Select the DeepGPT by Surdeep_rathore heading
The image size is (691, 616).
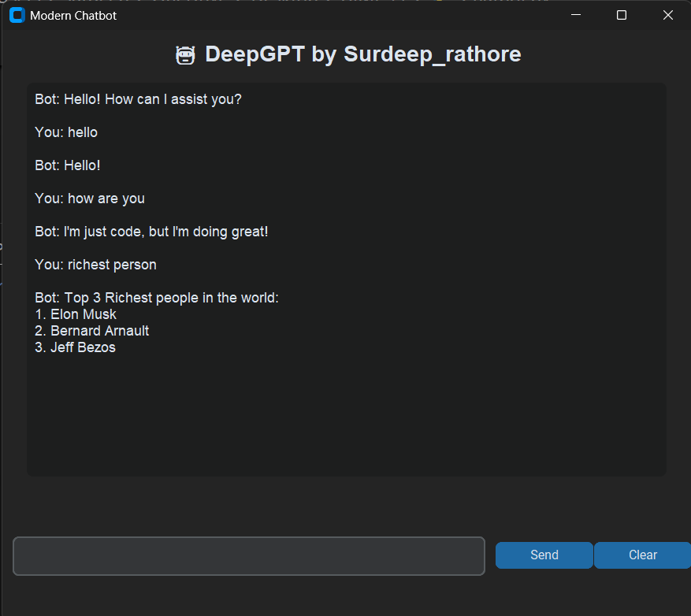[362, 55]
